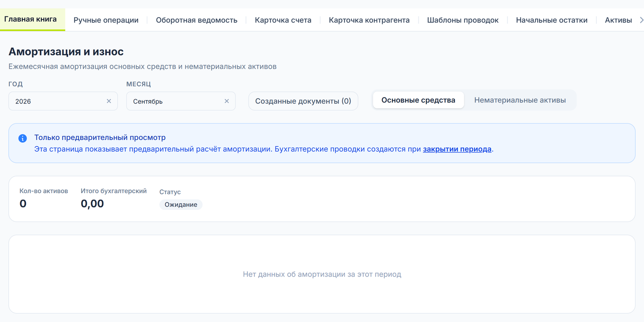Click the Итого бухгалтерский value 0,00
644x322 pixels.
pos(92,204)
